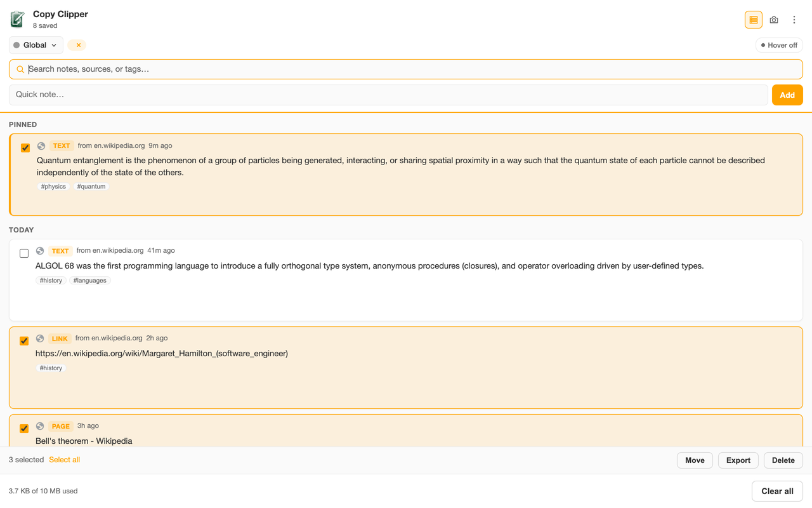Filter by the #languages tag
Screen dimensions: 812x508
90,281
